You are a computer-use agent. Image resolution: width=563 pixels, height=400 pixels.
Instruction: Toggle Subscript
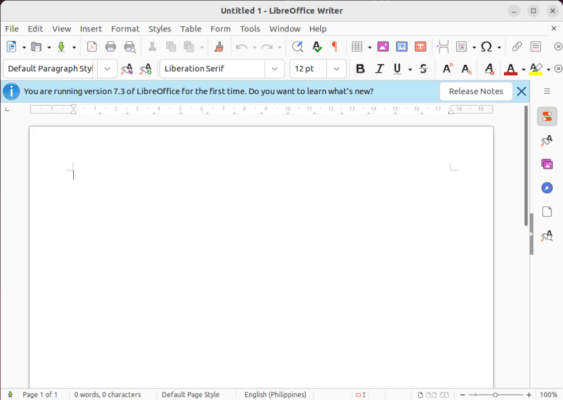click(466, 69)
